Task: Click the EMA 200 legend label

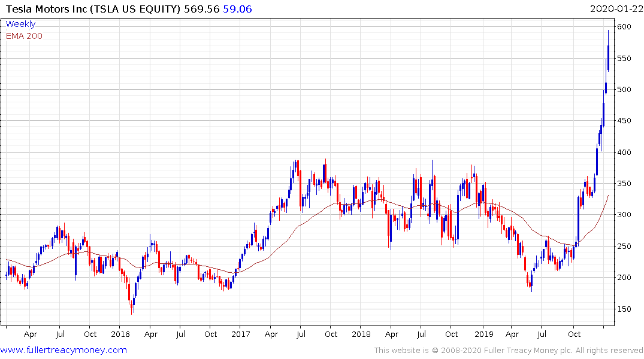Action: point(24,36)
